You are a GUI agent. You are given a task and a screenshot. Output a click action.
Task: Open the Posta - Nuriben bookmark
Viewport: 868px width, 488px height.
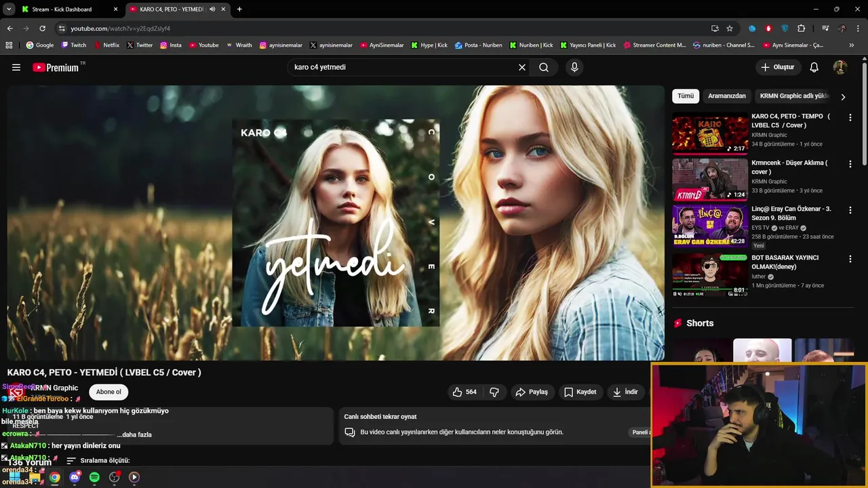point(479,45)
